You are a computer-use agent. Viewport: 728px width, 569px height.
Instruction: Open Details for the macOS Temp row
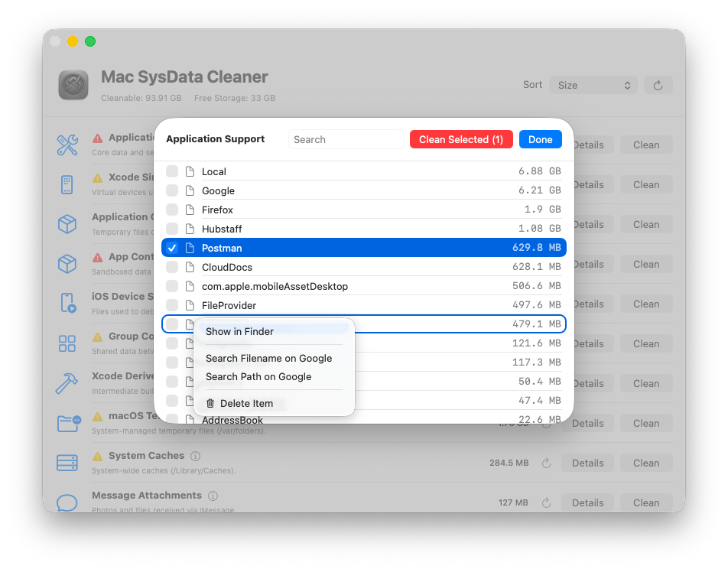point(588,423)
